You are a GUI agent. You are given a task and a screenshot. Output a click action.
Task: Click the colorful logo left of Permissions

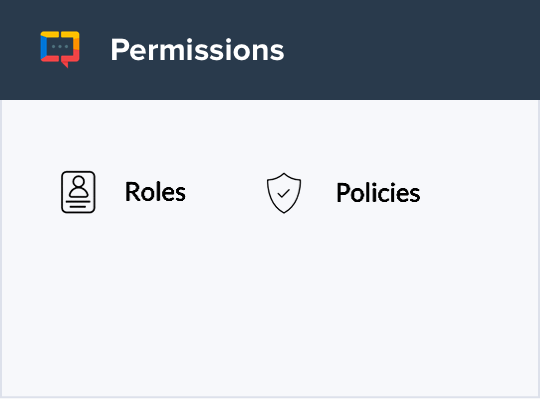point(60,49)
